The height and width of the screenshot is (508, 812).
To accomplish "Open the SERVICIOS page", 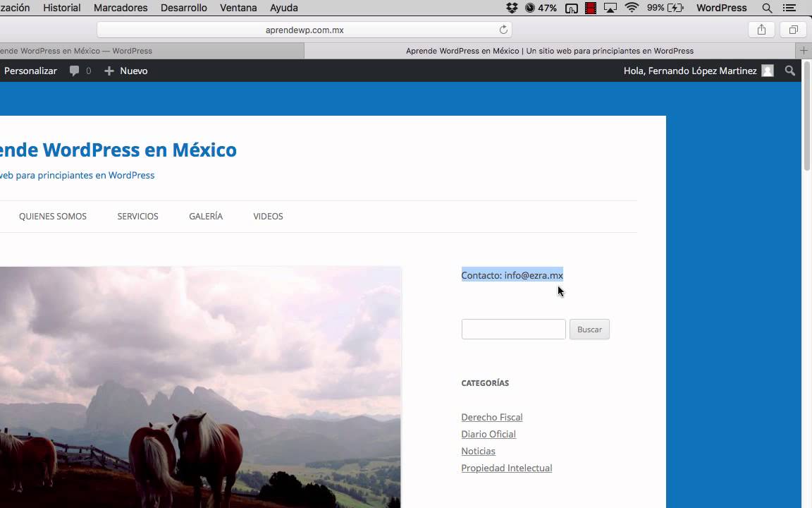I will click(137, 216).
